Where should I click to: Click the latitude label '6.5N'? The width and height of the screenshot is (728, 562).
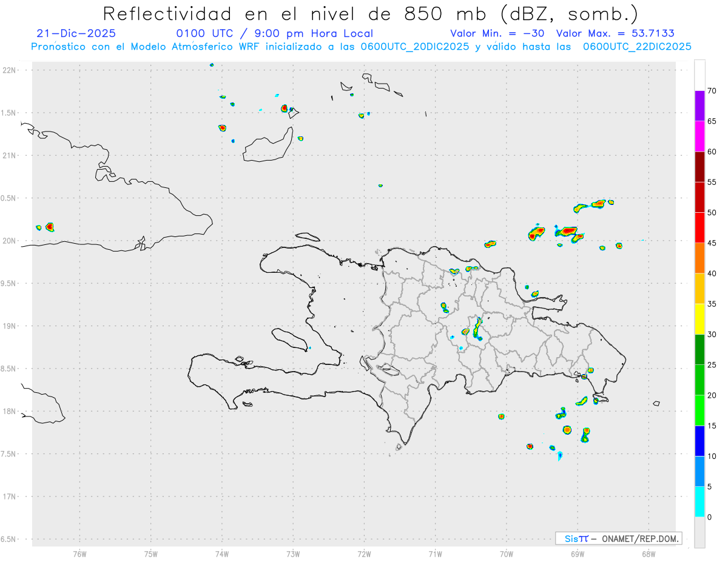(x=9, y=540)
